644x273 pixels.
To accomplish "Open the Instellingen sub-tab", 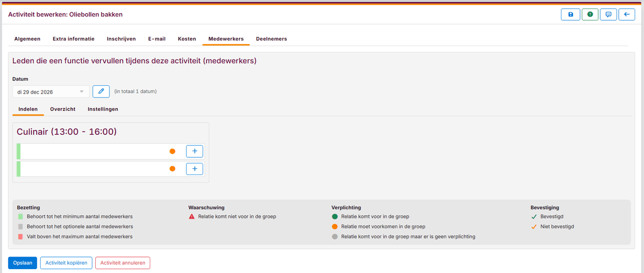I will 103,110.
